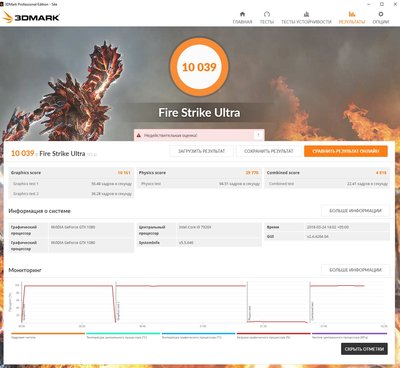Viewport: 400px width, 368px height.
Task: Close the 3DMark window
Action: coord(395,4)
